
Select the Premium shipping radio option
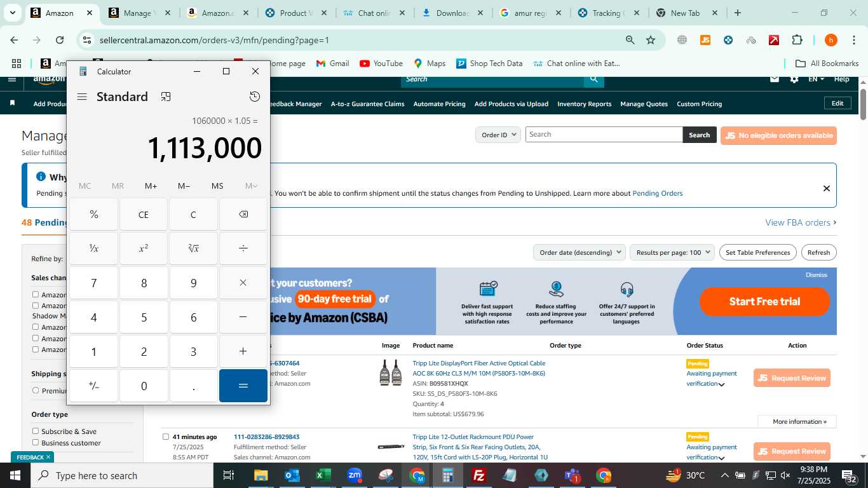click(x=36, y=391)
